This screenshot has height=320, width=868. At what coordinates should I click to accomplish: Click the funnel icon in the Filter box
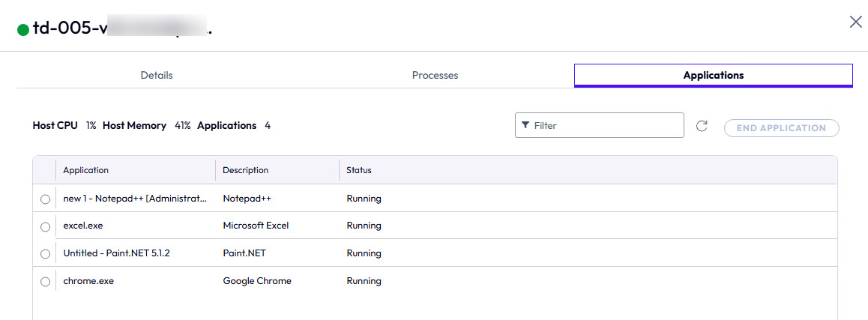[x=525, y=126]
